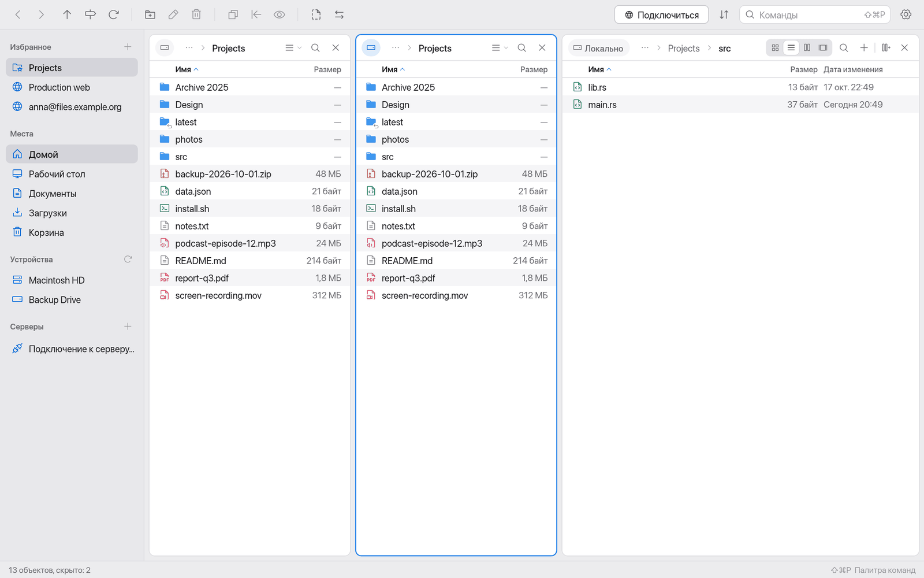The width and height of the screenshot is (924, 578).
Task: Open view options dropdown in middle pane
Action: click(x=500, y=48)
